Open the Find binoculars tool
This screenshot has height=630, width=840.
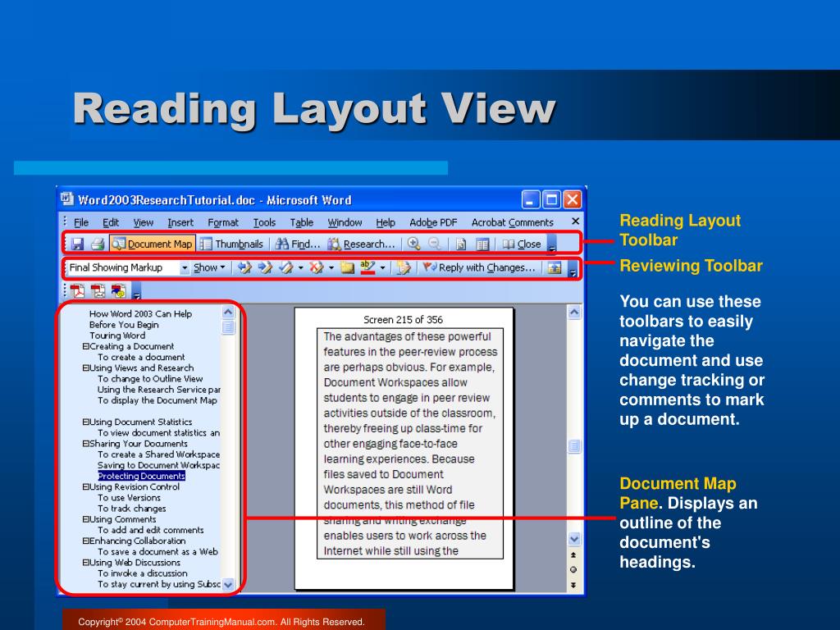coord(297,244)
